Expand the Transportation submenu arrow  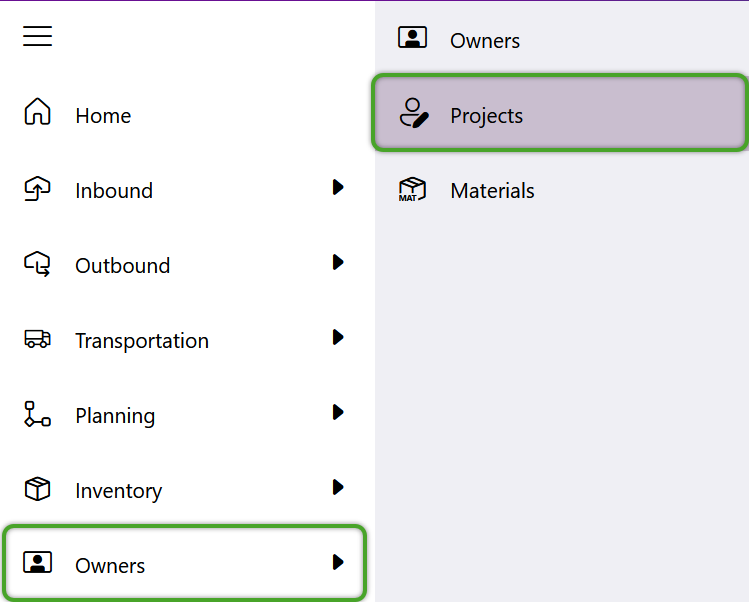tap(338, 337)
